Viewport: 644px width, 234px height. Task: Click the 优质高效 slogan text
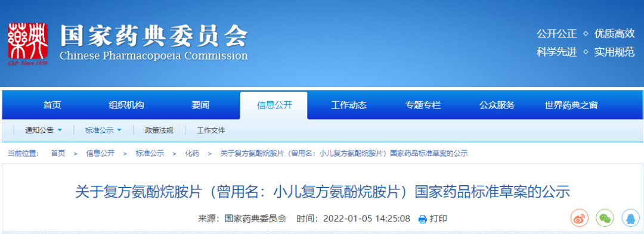(x=614, y=33)
